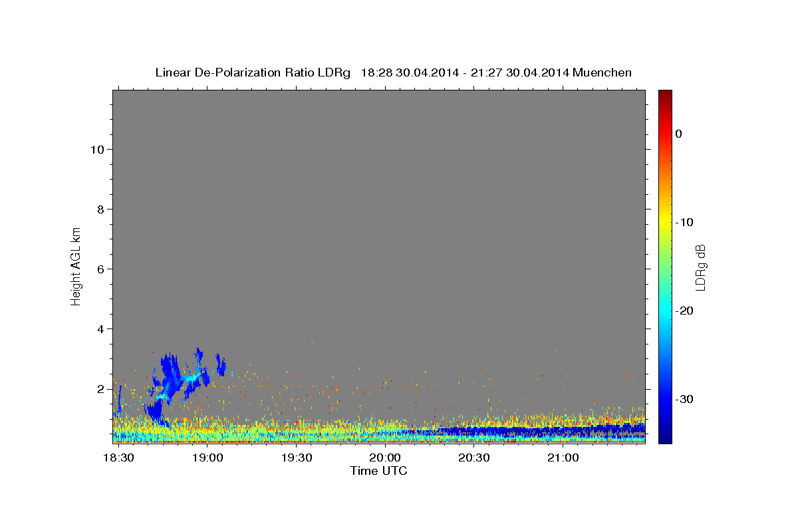798x532 pixels.
Task: Click the height tick label 6
Action: pos(99,269)
